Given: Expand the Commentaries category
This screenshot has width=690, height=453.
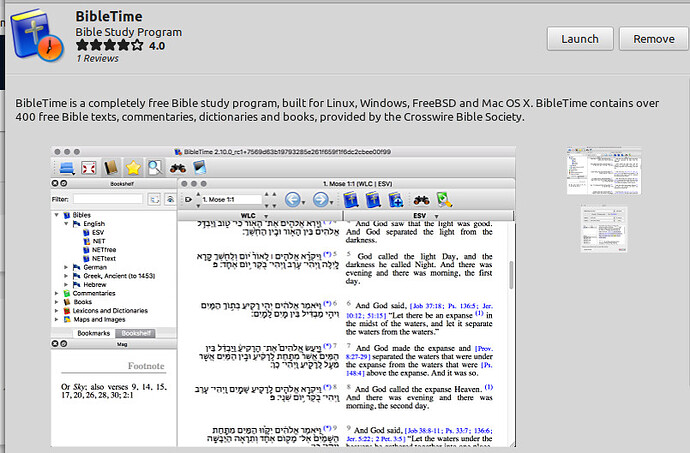Looking at the screenshot, I should 57,293.
